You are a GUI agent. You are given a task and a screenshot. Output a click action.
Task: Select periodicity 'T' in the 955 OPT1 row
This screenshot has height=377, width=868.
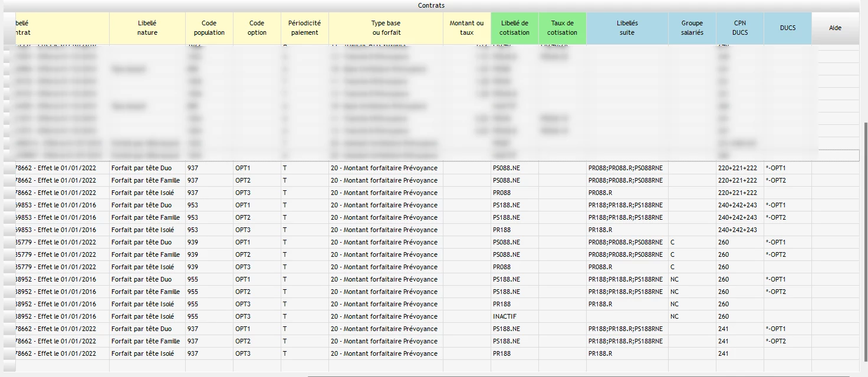pyautogui.click(x=285, y=279)
